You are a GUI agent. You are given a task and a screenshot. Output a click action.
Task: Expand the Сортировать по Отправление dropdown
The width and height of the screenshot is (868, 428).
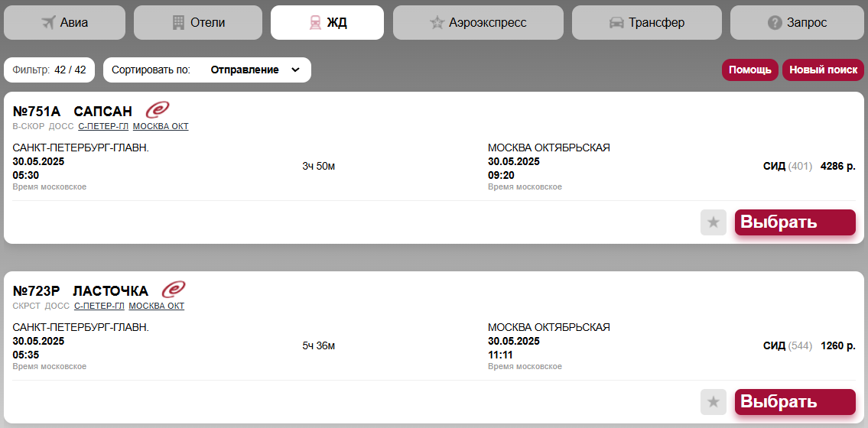point(206,70)
